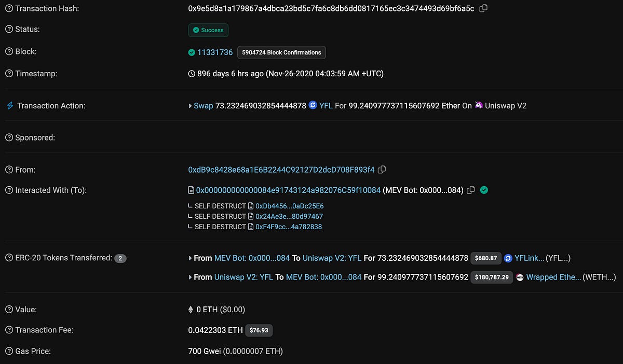Copy the transaction hash to clipboard
The width and height of the screenshot is (623, 364).
[483, 8]
